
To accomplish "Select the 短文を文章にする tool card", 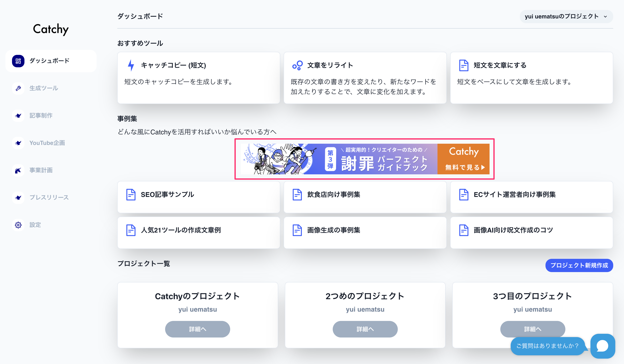I will pos(531,77).
